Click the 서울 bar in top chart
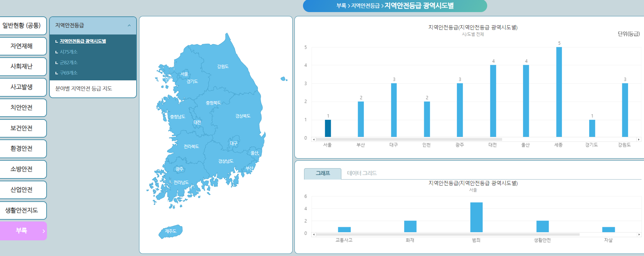Screen dimensions: 644x256 click(x=328, y=128)
